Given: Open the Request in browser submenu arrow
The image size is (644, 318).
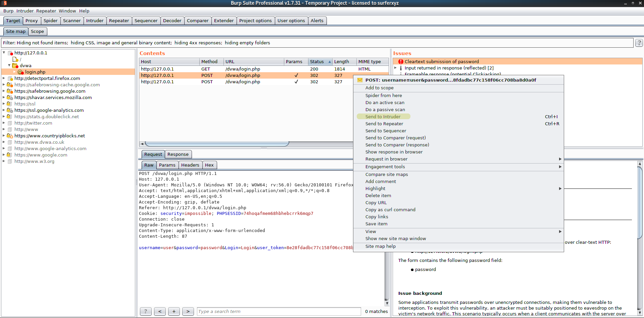Looking at the screenshot, I should click(560, 159).
